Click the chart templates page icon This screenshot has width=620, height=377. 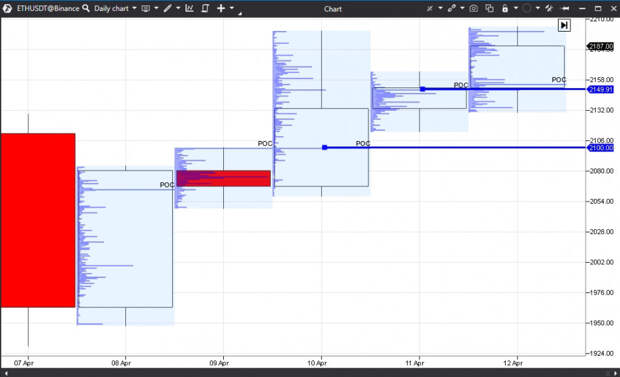pos(205,8)
